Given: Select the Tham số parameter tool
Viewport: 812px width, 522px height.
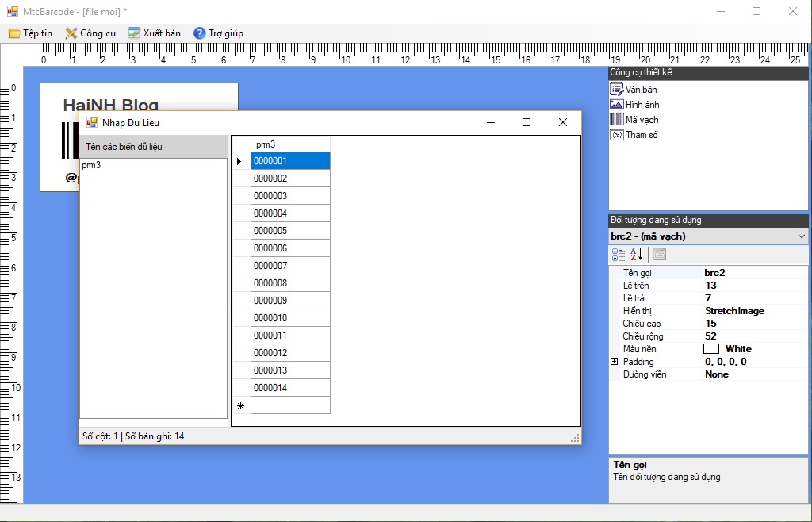Looking at the screenshot, I should coord(634,135).
